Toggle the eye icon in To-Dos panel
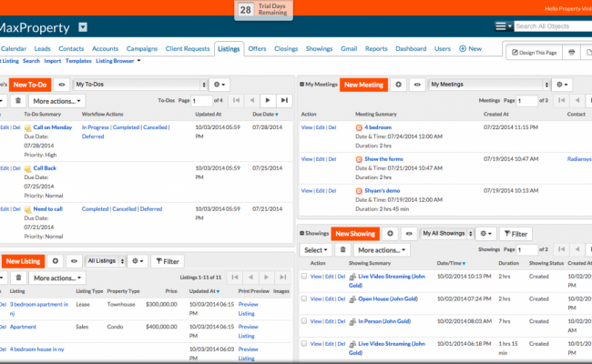The width and height of the screenshot is (592, 364). tap(62, 85)
